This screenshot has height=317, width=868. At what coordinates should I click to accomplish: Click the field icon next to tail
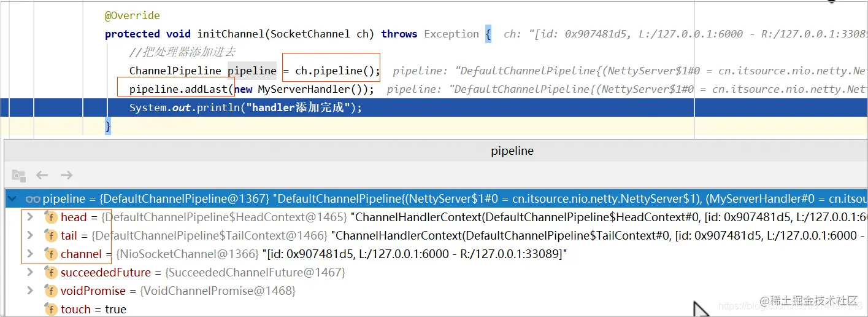(52, 235)
